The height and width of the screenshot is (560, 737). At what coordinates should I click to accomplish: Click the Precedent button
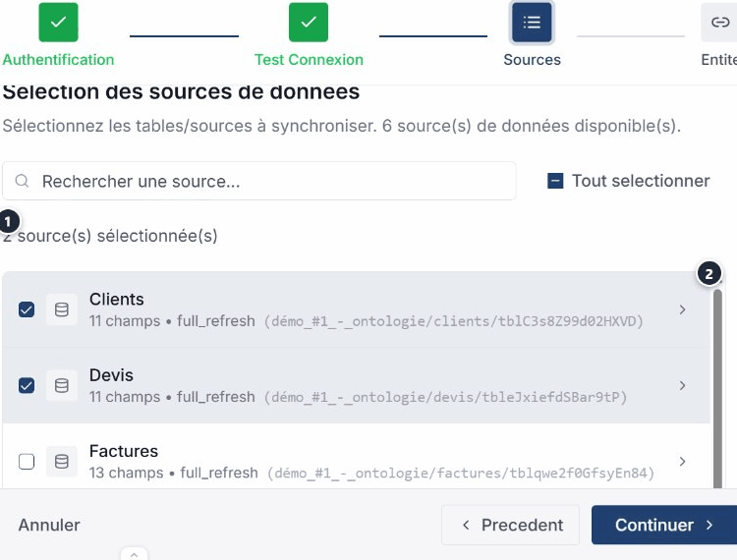coord(512,525)
